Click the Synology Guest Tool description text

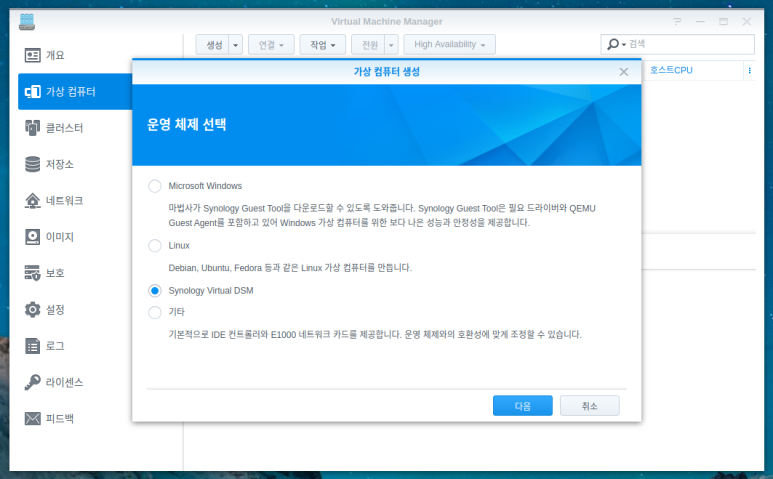tap(382, 215)
